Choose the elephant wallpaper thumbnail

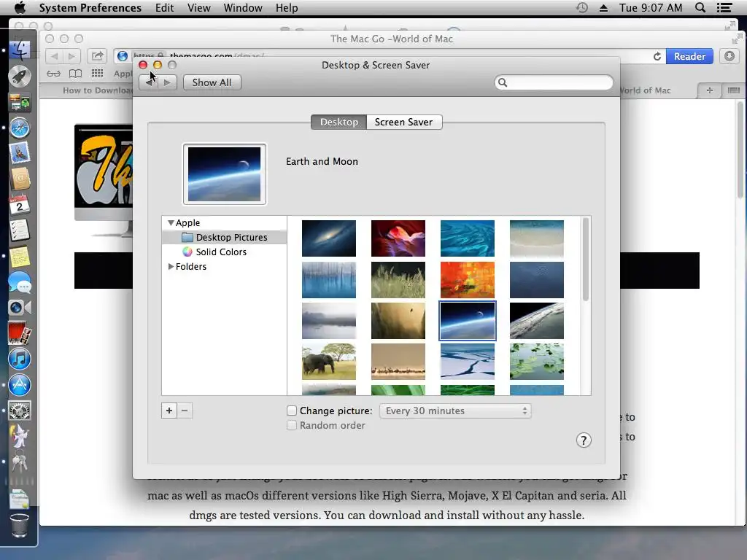329,362
